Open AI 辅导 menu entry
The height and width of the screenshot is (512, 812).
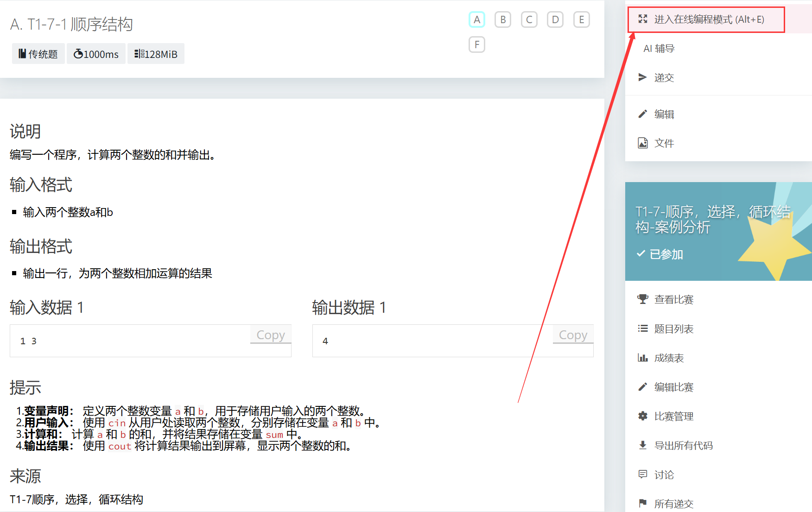pyautogui.click(x=659, y=49)
